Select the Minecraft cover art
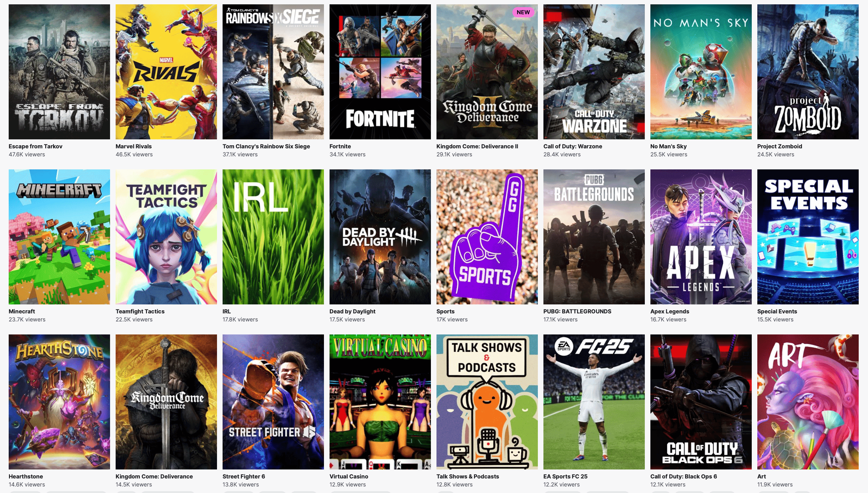The height and width of the screenshot is (493, 868). 59,237
